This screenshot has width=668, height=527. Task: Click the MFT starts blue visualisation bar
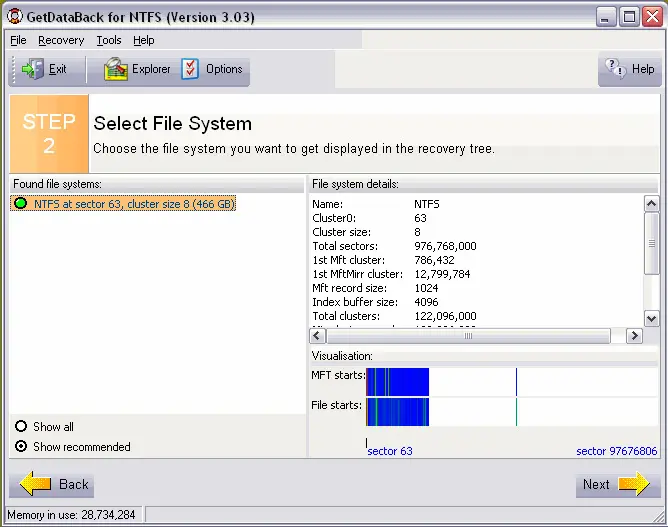click(397, 382)
